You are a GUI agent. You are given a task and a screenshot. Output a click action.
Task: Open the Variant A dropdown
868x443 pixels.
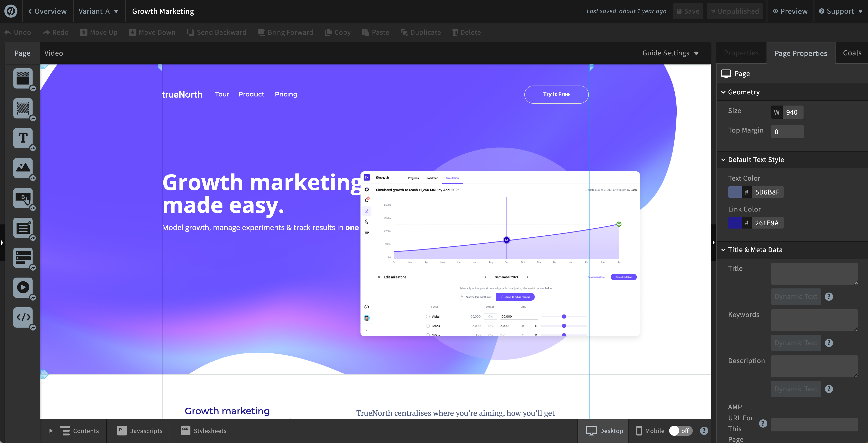(98, 11)
